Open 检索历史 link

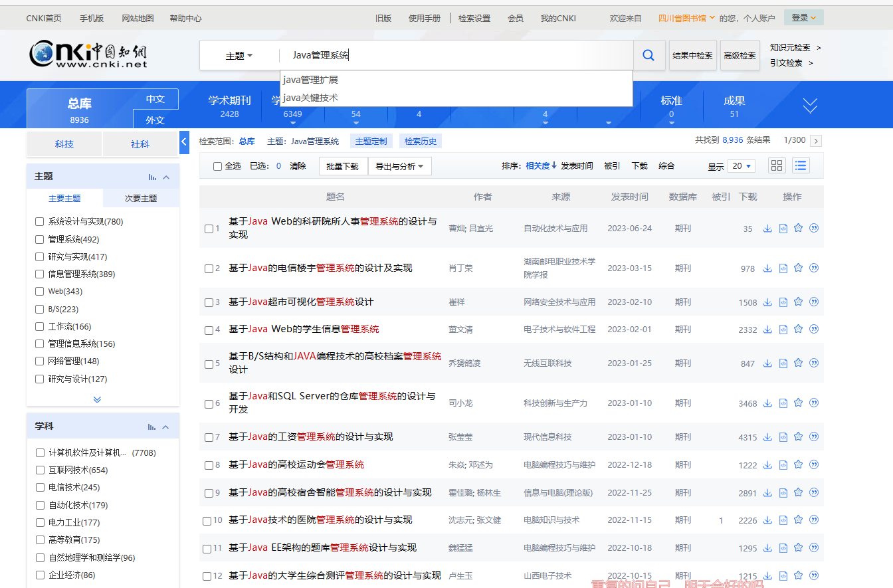coord(421,141)
